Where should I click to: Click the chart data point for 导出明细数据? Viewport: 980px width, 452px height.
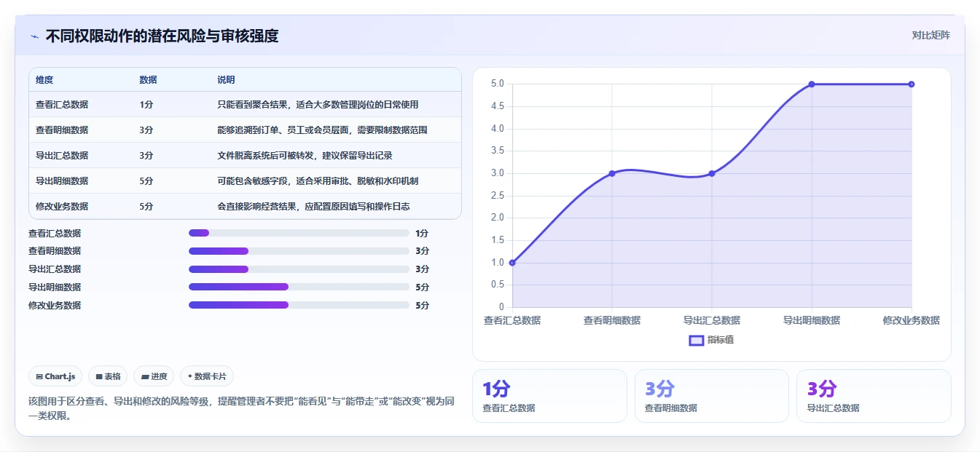coord(812,84)
